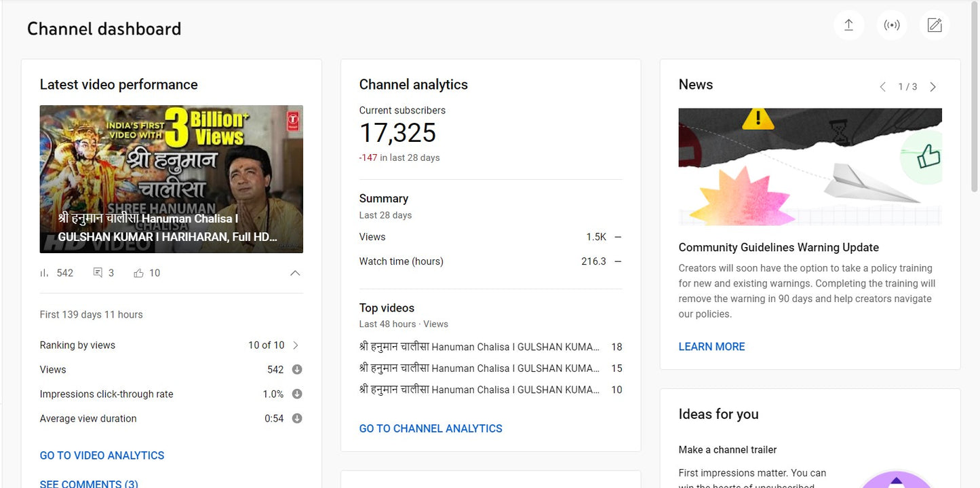Click the upload videos icon
980x488 pixels.
pyautogui.click(x=848, y=26)
